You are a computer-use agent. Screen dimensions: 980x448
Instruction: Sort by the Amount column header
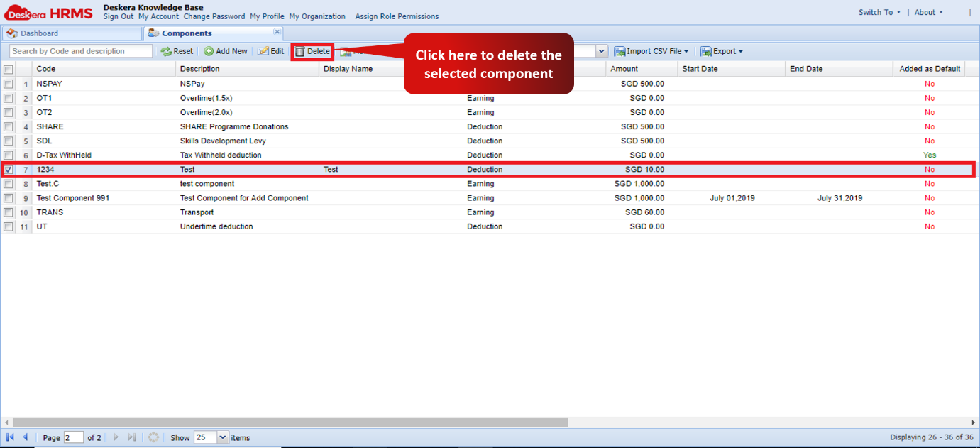(x=642, y=69)
